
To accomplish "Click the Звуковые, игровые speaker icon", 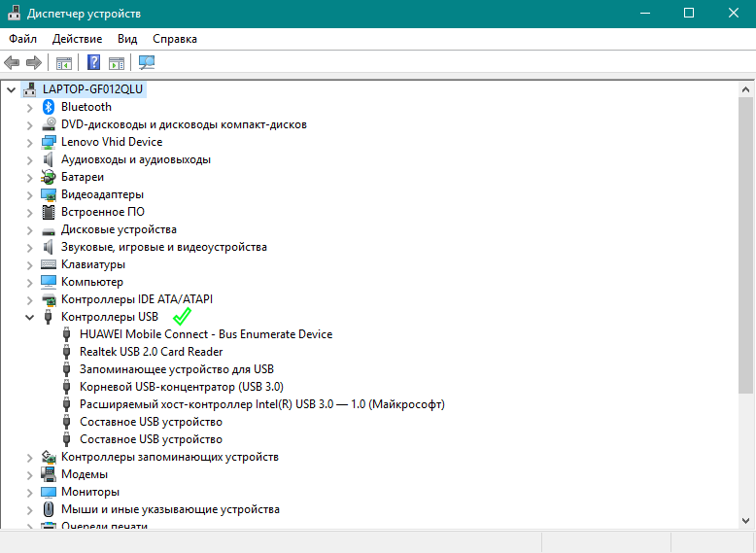I will click(48, 247).
